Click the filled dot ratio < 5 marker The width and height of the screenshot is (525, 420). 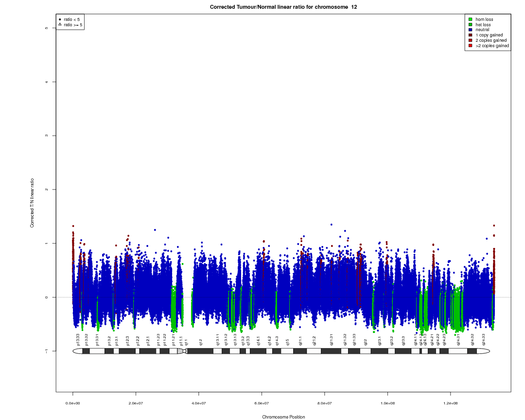pos(60,19)
